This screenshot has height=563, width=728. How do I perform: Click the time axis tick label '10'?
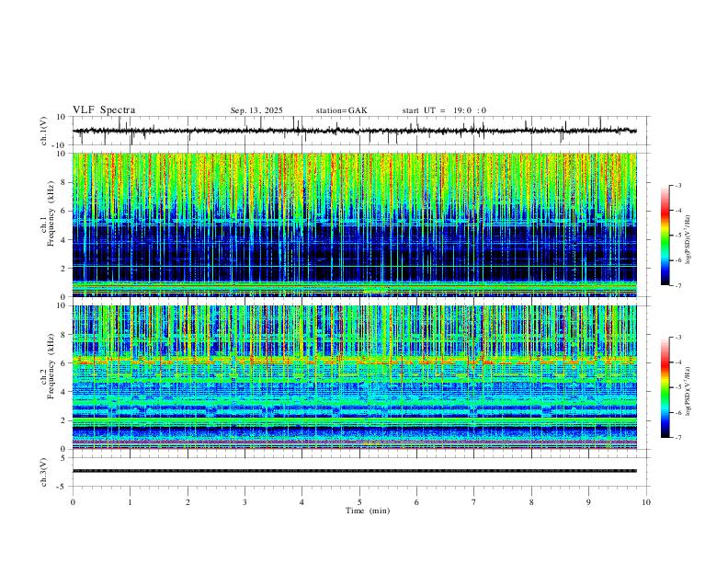click(x=646, y=502)
